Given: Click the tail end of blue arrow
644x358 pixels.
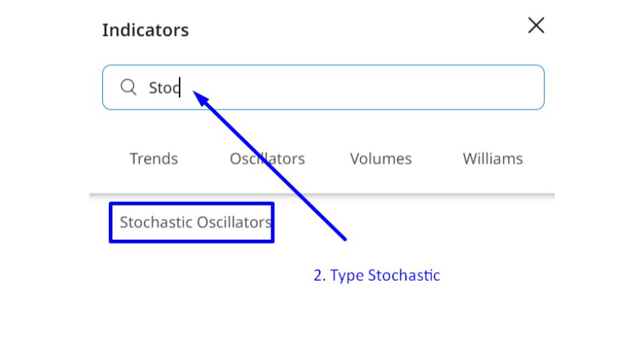Looking at the screenshot, I should coord(345,238).
